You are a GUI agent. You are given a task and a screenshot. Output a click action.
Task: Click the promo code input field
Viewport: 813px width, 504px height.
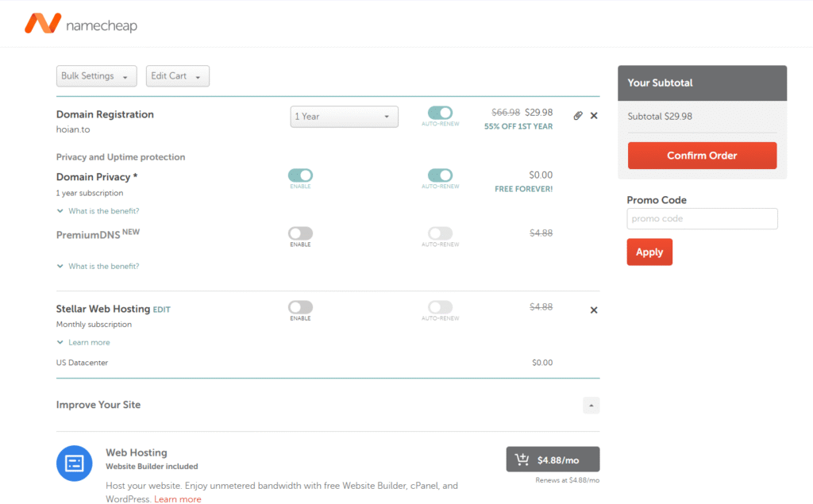click(x=702, y=219)
